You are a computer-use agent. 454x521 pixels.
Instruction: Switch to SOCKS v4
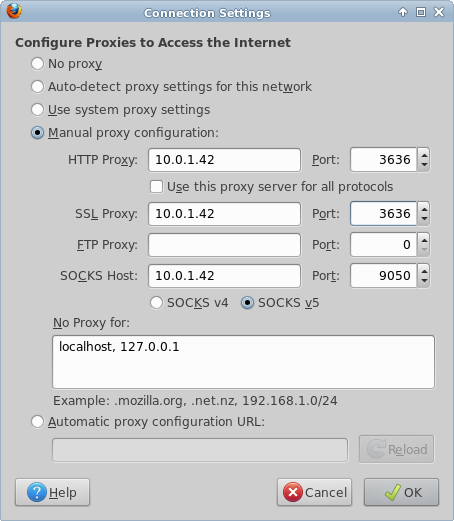[x=156, y=303]
